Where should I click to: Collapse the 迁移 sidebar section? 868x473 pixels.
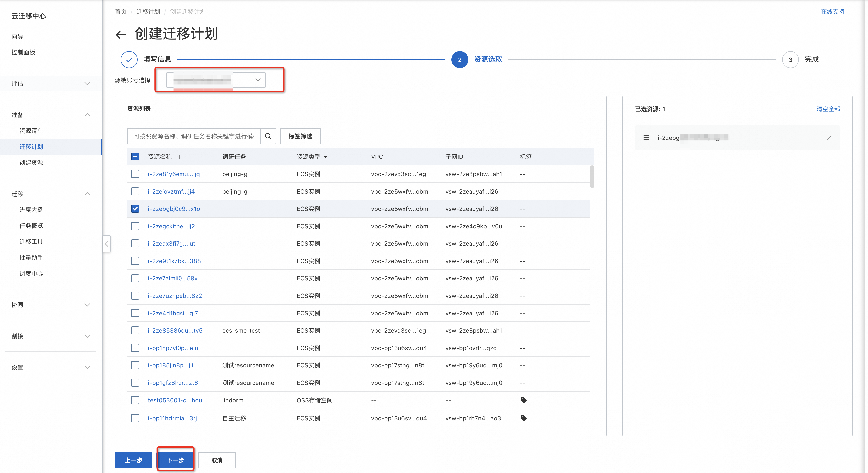[51, 194]
